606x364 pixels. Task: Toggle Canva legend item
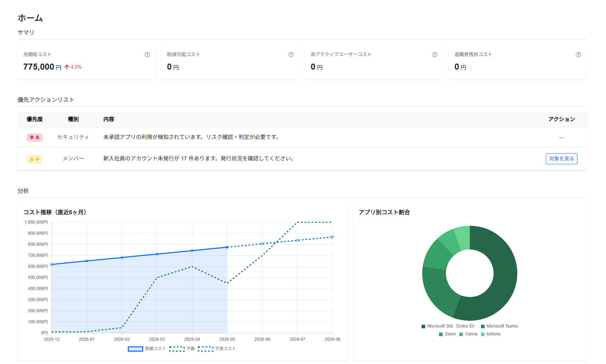pyautogui.click(x=468, y=334)
